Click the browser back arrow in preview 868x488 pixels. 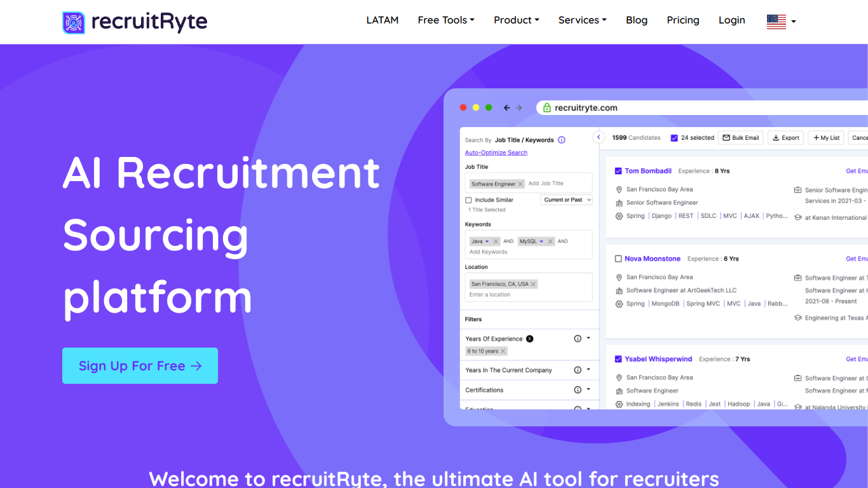tap(507, 108)
